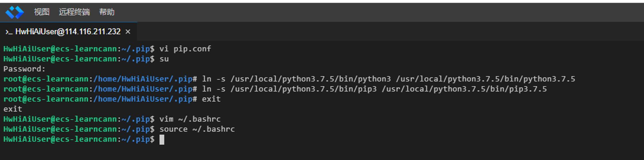Click the empty tab bar area beside the tab
644x160 pixels.
390,32
